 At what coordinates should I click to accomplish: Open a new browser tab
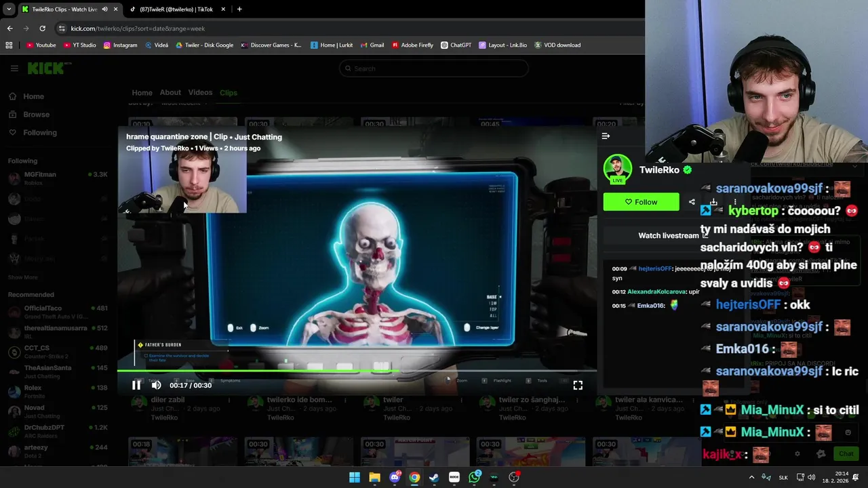[239, 9]
